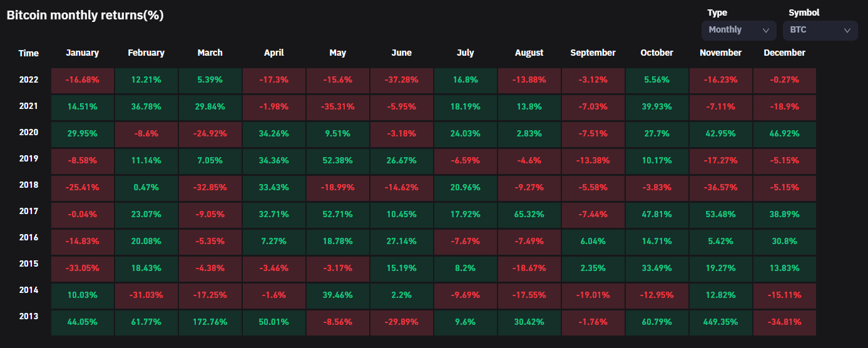Click the Time column header
Screen dimensions: 868x348
click(x=29, y=53)
